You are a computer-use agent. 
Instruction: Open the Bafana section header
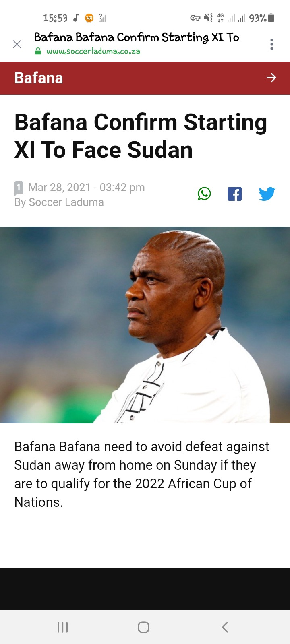click(145, 78)
